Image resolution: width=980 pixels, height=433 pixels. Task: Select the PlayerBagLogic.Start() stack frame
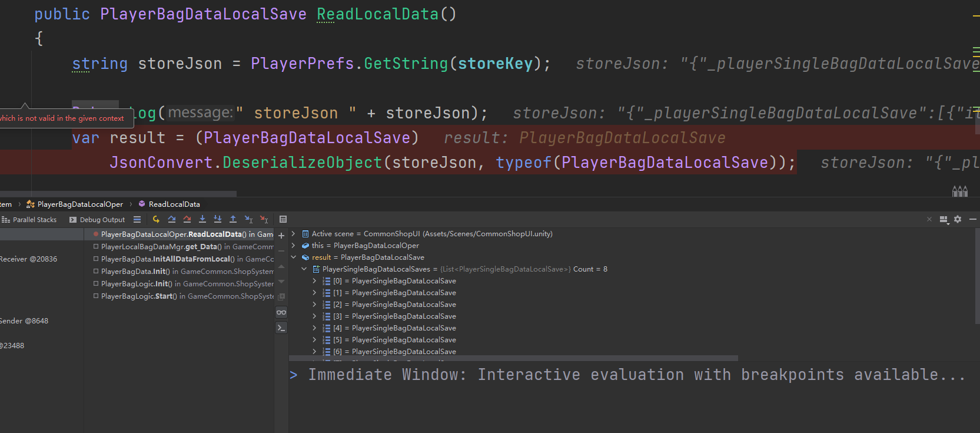point(179,296)
